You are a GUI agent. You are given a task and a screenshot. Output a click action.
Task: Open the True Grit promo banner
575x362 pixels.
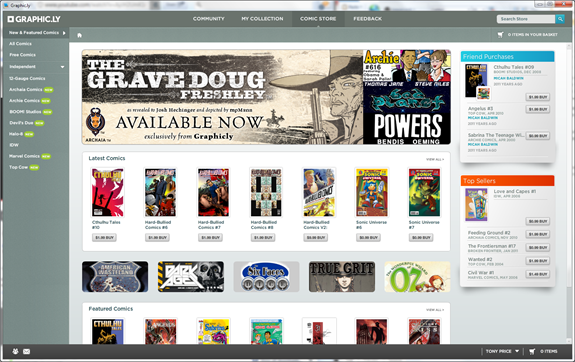tap(342, 277)
